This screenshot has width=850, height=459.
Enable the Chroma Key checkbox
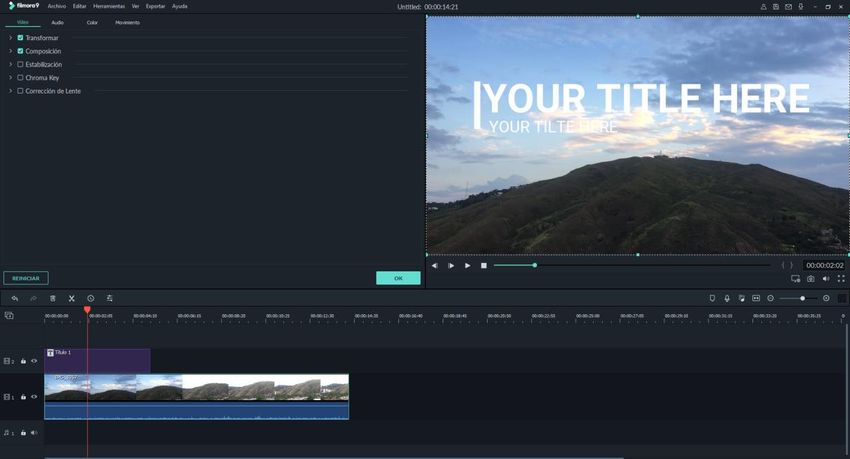pos(20,78)
